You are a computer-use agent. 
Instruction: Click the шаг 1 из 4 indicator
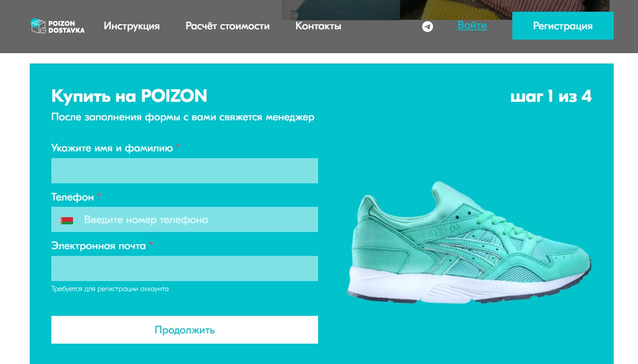551,96
